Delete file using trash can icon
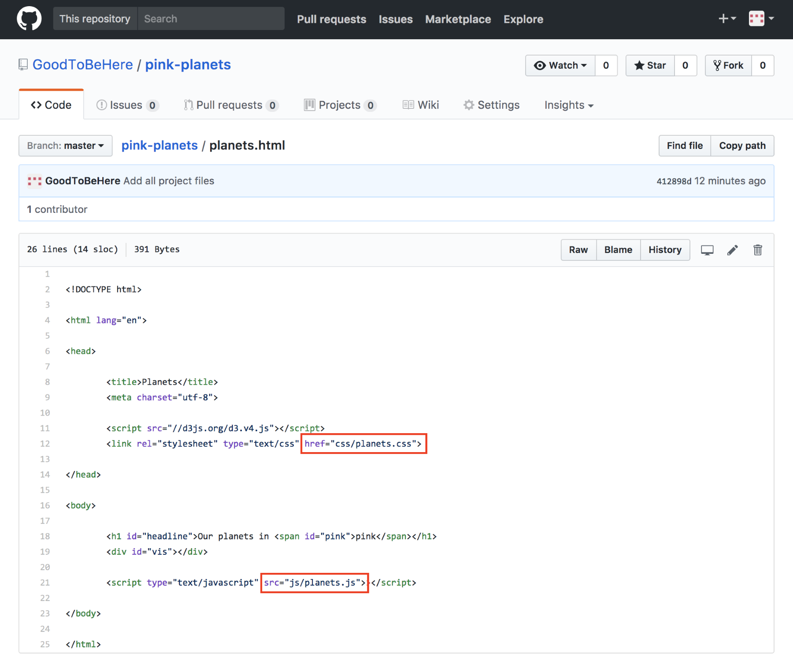The image size is (793, 672). (757, 250)
